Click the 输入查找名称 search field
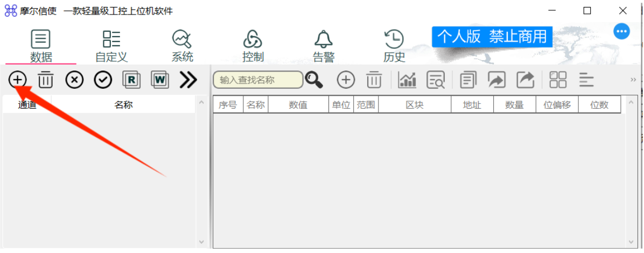644x253 pixels. click(258, 80)
